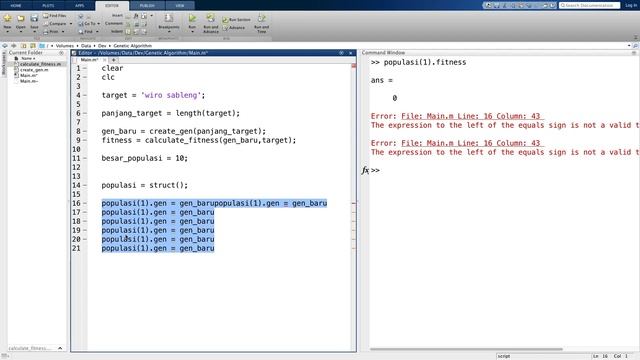Open the address bar history dropdown
The image size is (640, 360).
pos(629,46)
